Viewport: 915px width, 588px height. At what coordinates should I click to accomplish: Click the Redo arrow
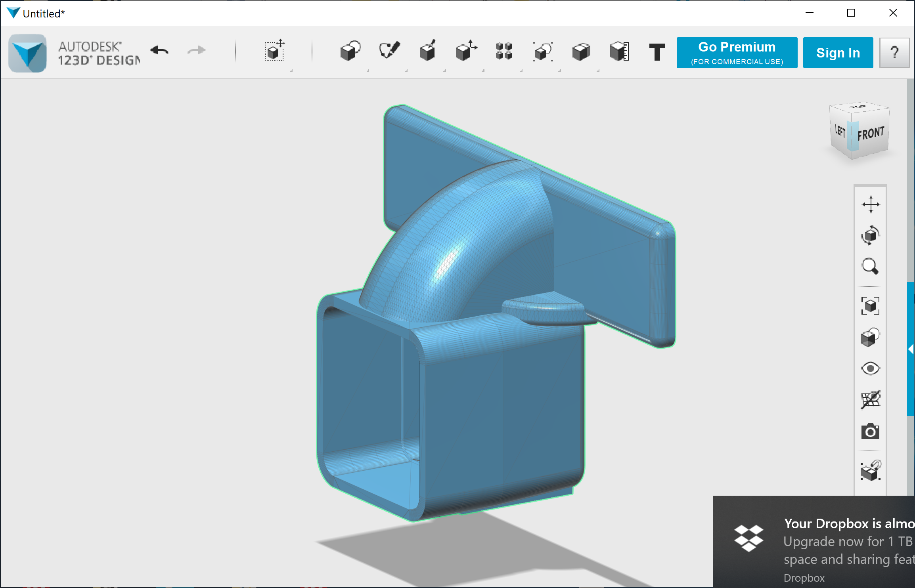(x=196, y=50)
